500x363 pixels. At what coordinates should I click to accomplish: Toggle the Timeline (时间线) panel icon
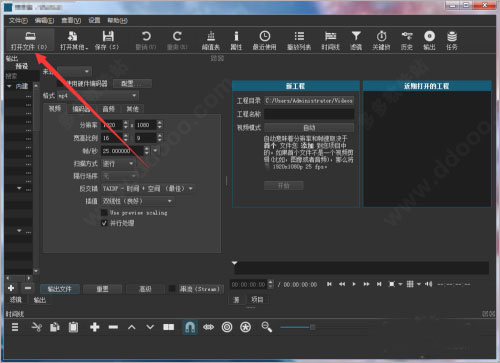[330, 40]
